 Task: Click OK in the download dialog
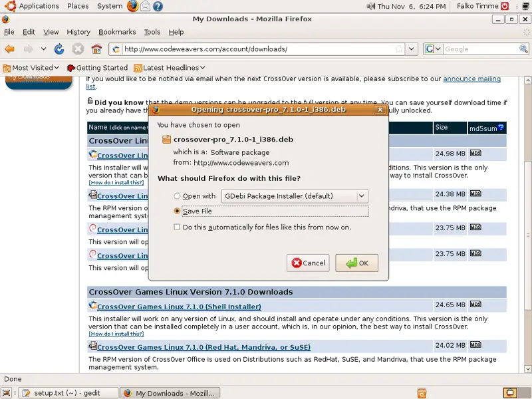pos(356,263)
